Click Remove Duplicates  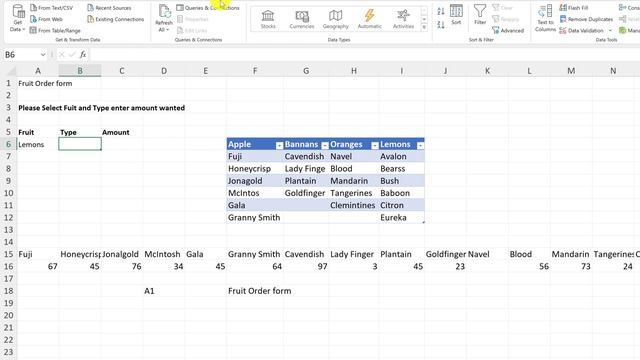[x=586, y=19]
